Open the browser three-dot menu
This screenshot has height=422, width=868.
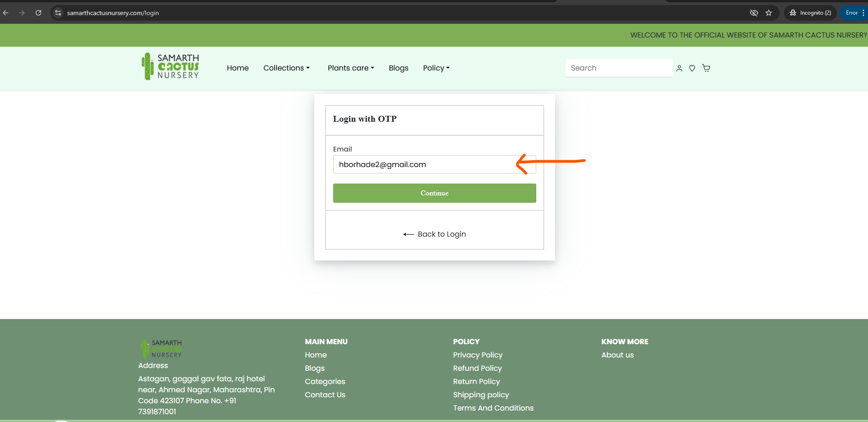click(x=863, y=13)
